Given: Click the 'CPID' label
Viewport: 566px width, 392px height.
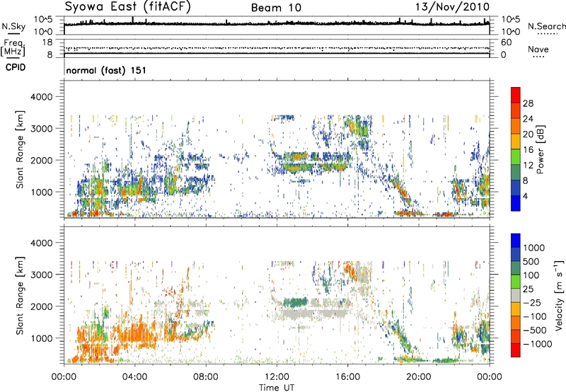Looking at the screenshot, I should click(x=16, y=67).
